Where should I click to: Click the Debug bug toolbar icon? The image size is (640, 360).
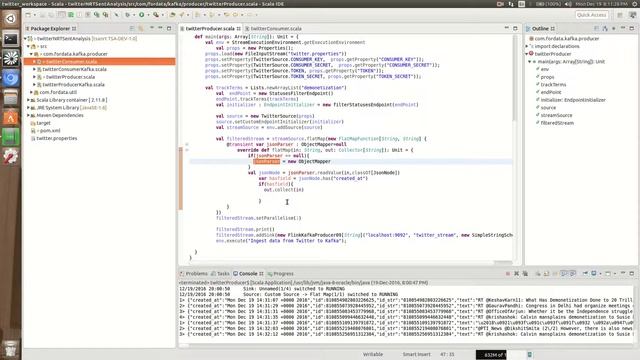coord(128,15)
